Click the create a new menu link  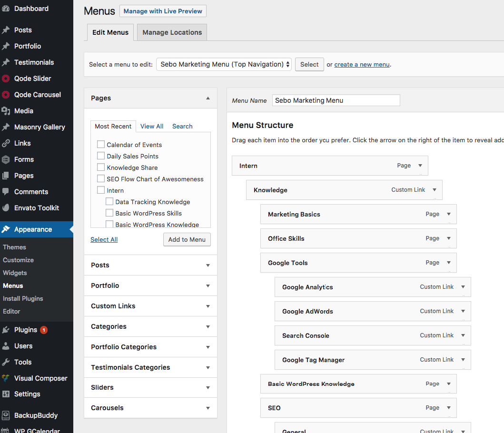pos(362,65)
